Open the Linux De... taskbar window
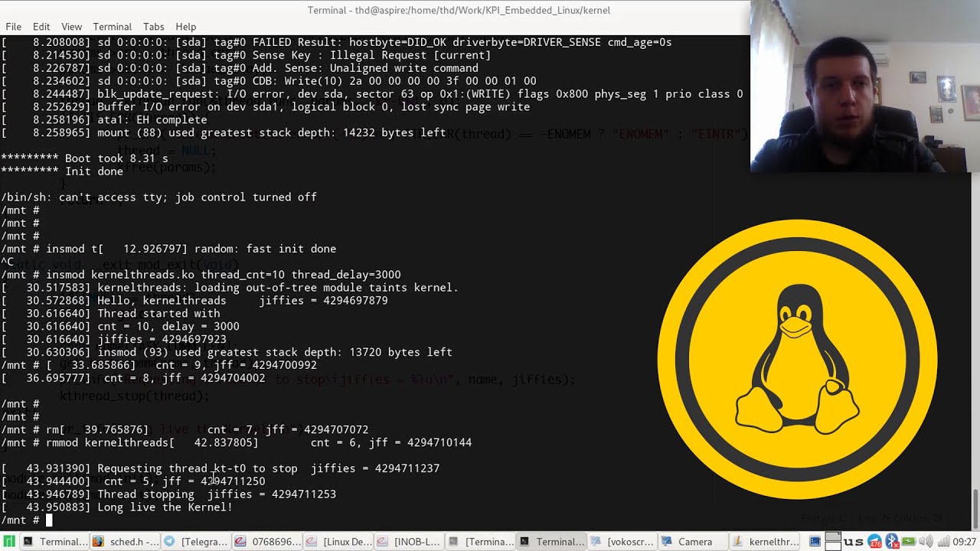The width and height of the screenshot is (980, 551). coord(339,542)
